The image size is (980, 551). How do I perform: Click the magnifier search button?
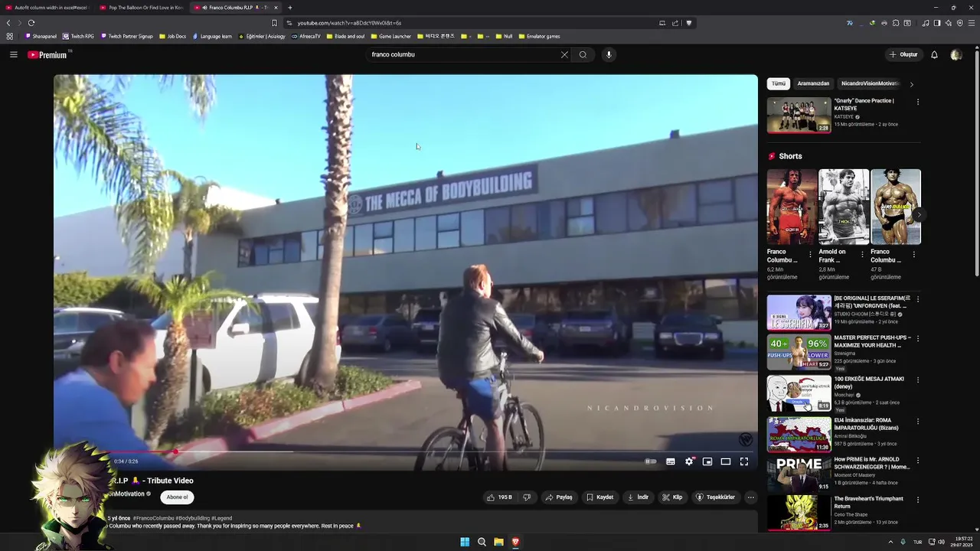tap(583, 54)
